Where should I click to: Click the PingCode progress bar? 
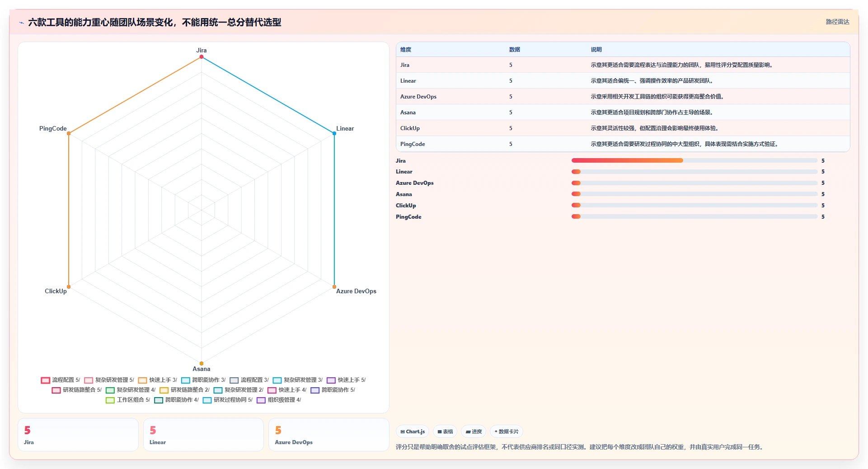694,216
